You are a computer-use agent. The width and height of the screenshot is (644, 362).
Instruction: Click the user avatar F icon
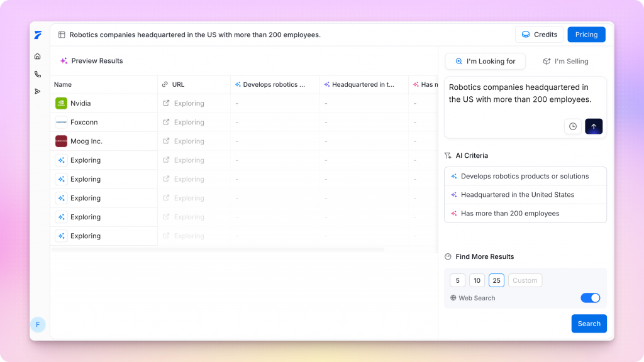[38, 324]
